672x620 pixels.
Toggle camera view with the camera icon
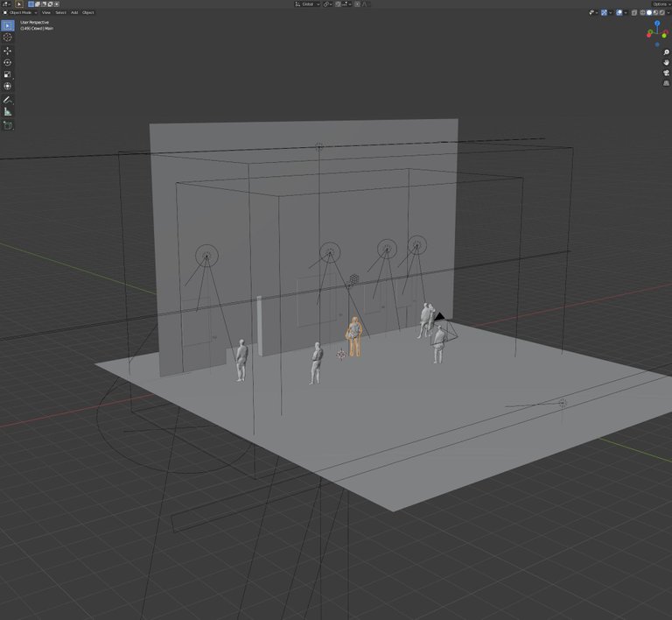point(666,74)
